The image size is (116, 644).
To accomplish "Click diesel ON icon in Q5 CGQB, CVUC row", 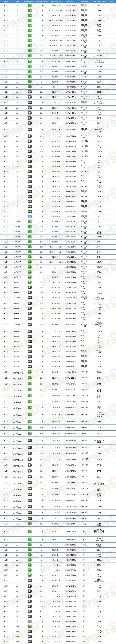I will click(x=30, y=631).
